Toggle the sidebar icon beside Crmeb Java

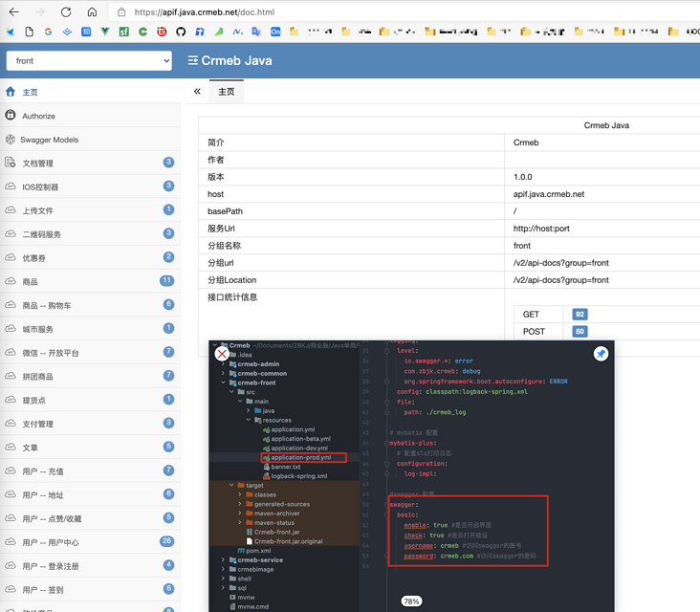pyautogui.click(x=192, y=60)
